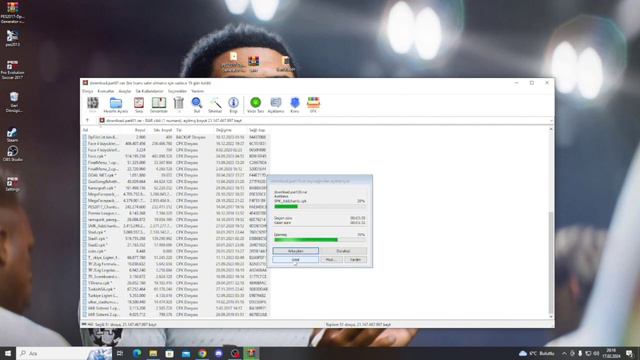Select the GOAL NET.cpk file row
The width and height of the screenshot is (640, 360).
point(176,175)
